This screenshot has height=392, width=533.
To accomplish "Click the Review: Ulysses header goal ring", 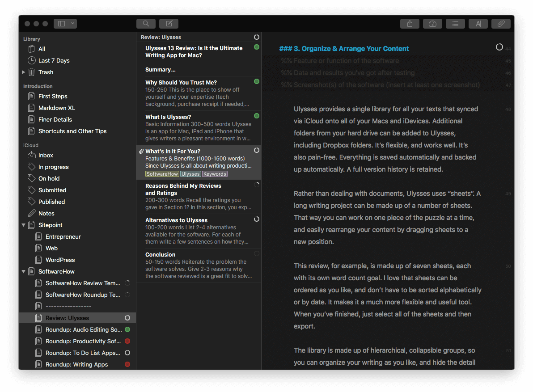I will point(257,37).
